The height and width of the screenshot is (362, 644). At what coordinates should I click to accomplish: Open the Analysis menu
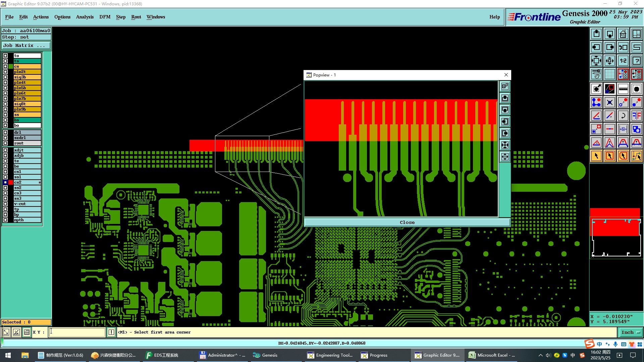(85, 17)
